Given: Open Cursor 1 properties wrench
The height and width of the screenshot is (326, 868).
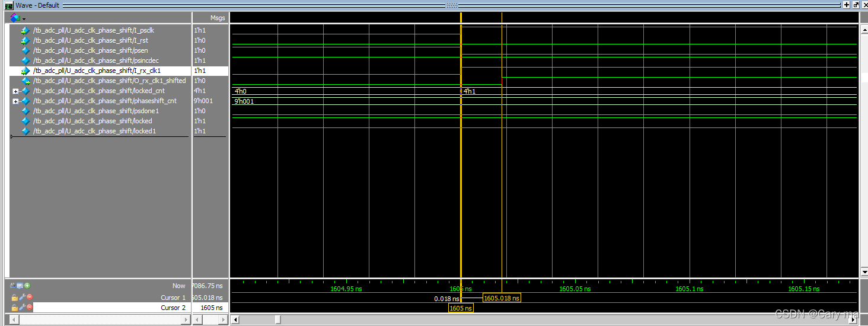Looking at the screenshot, I should (x=22, y=297).
